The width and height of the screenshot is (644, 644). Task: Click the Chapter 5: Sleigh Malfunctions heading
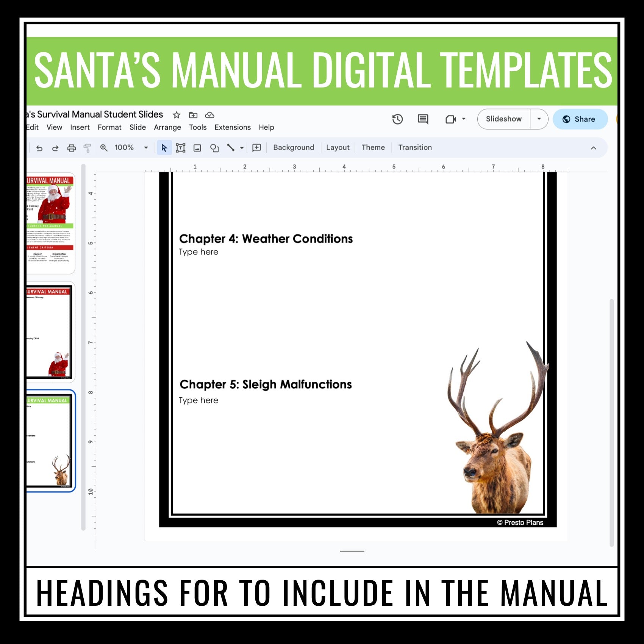[x=266, y=384]
